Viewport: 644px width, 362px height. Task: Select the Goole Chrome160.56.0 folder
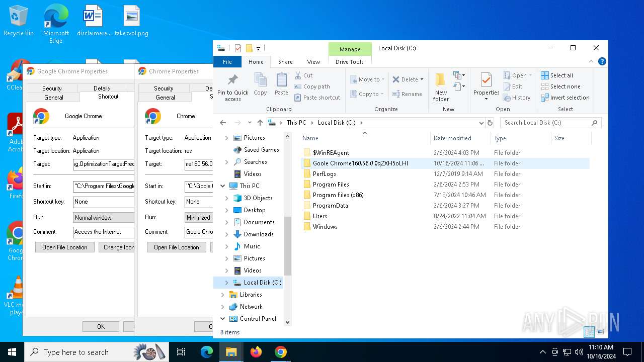[360, 163]
